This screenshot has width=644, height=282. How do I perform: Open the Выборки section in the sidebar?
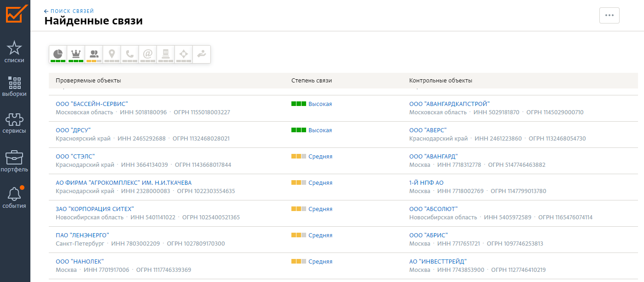coord(15,87)
